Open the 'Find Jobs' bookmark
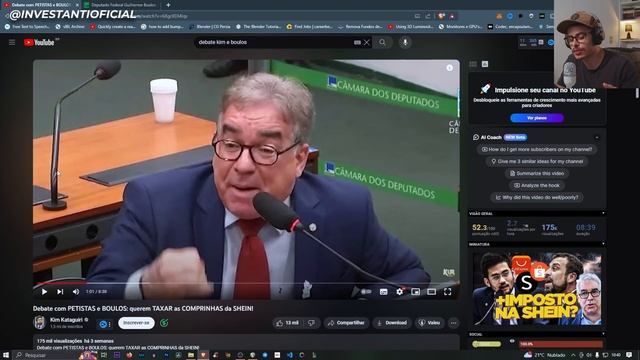Viewport: 640px width, 360px height. (x=309, y=27)
